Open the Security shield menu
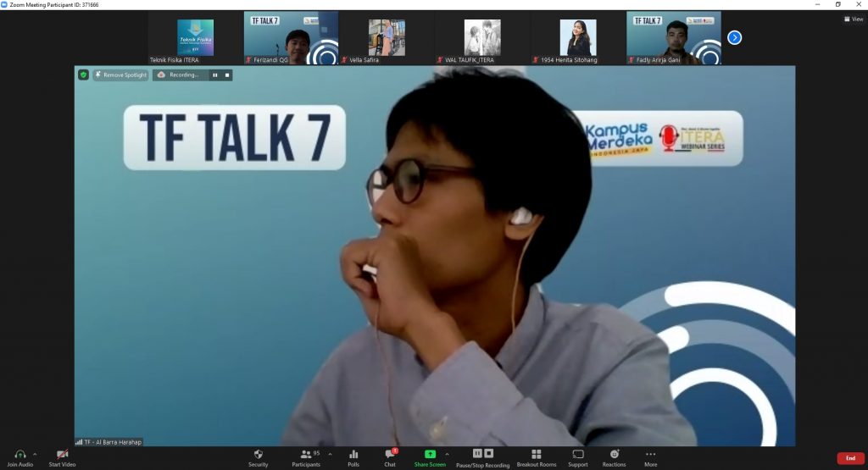Viewport: 868px width, 470px height. coord(258,458)
